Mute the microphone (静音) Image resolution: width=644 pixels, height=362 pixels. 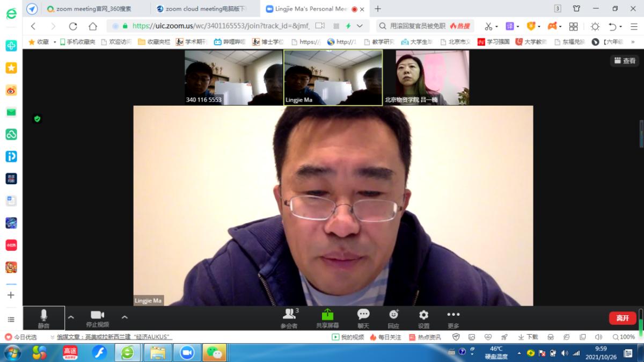[x=43, y=318]
